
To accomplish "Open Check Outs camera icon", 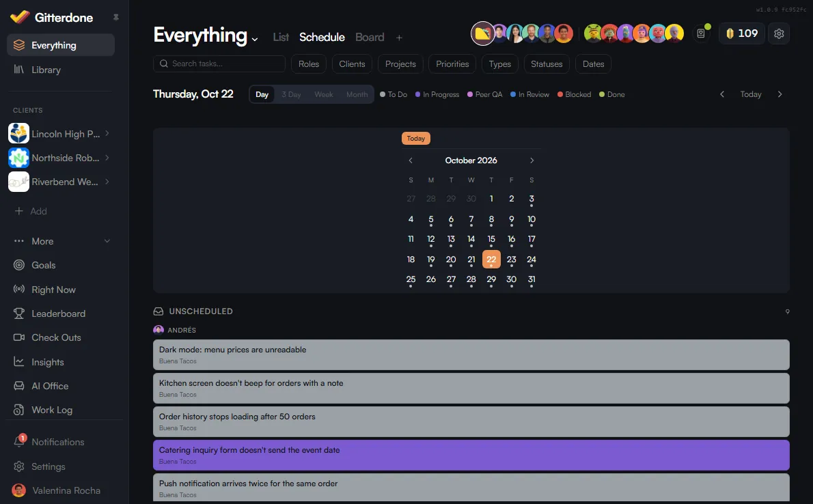I will 19,337.
